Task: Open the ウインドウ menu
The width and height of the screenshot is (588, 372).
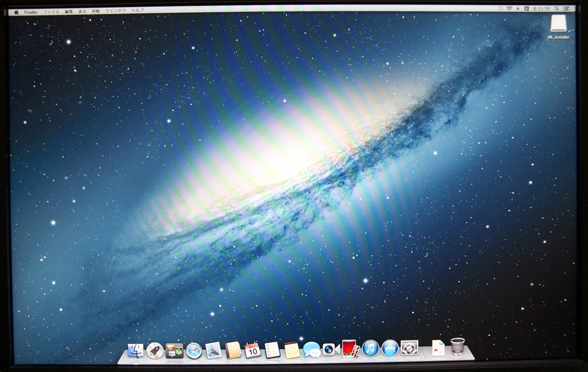Action: point(115,11)
